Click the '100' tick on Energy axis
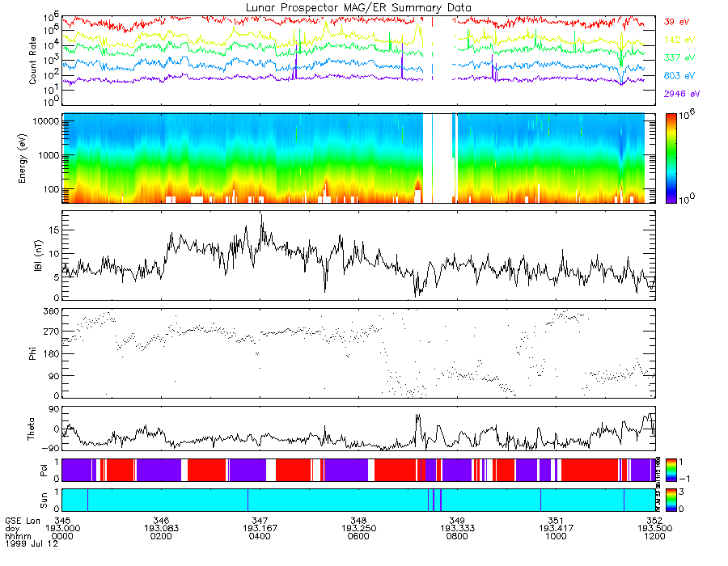The height and width of the screenshot is (566, 728). point(51,190)
